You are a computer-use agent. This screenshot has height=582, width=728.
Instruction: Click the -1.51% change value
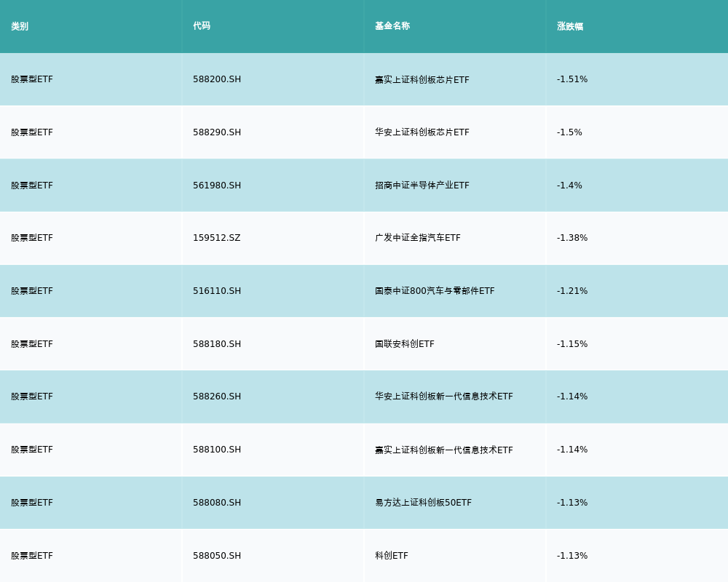[x=572, y=79]
